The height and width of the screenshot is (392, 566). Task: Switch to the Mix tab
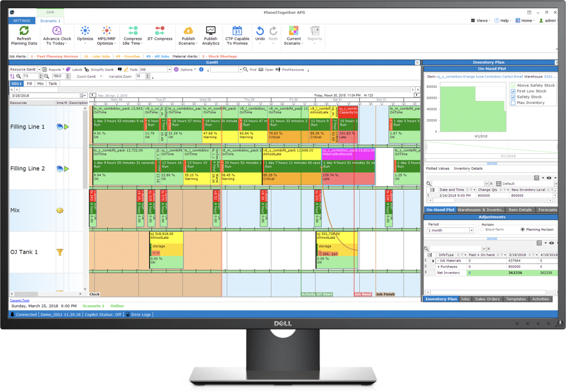point(41,83)
